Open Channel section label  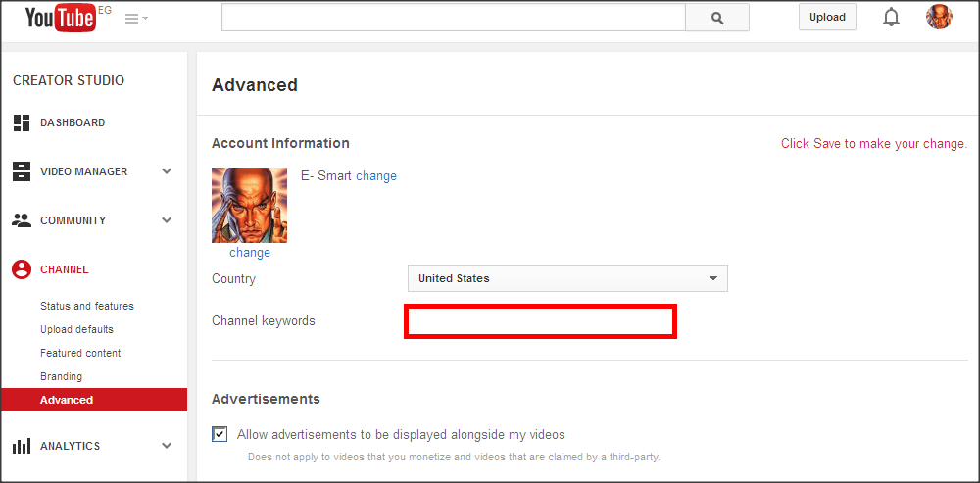click(65, 269)
